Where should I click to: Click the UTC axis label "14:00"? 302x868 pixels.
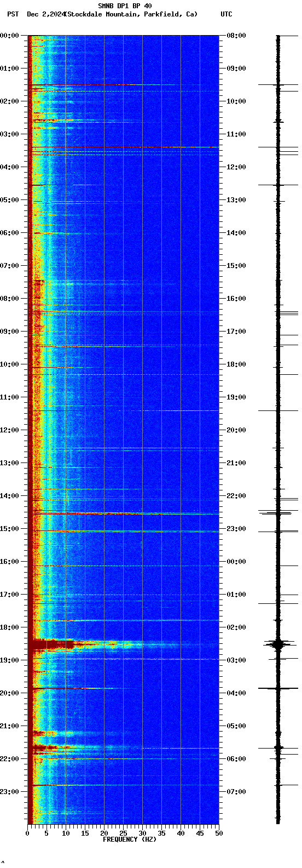(236, 233)
